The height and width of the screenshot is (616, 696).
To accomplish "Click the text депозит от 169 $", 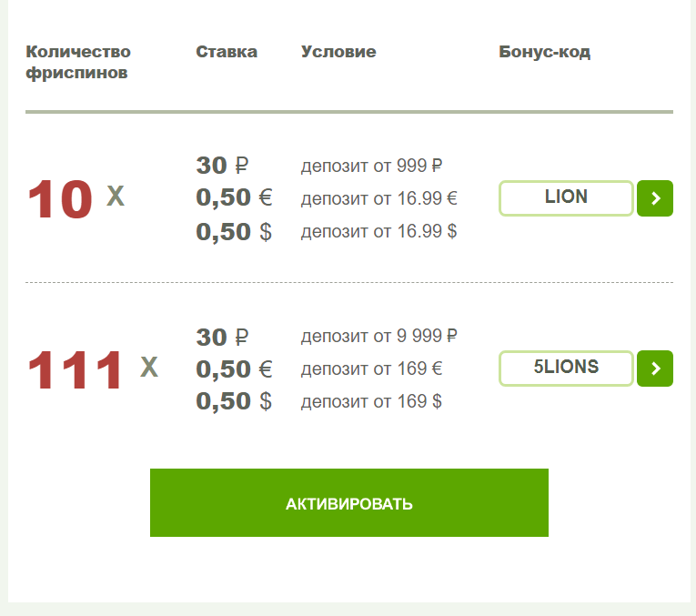I will 371,401.
